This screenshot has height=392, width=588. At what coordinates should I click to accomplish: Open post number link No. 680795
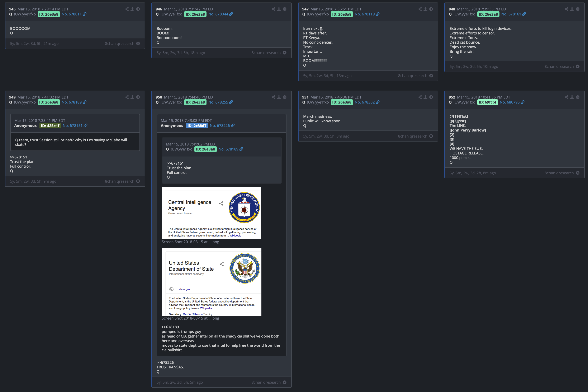[x=509, y=102]
